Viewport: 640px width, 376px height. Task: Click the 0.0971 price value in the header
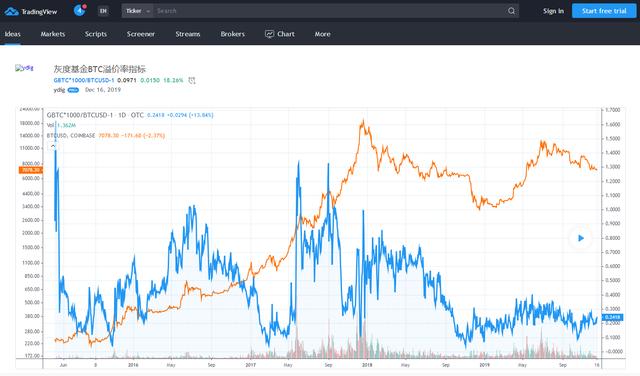click(127, 80)
